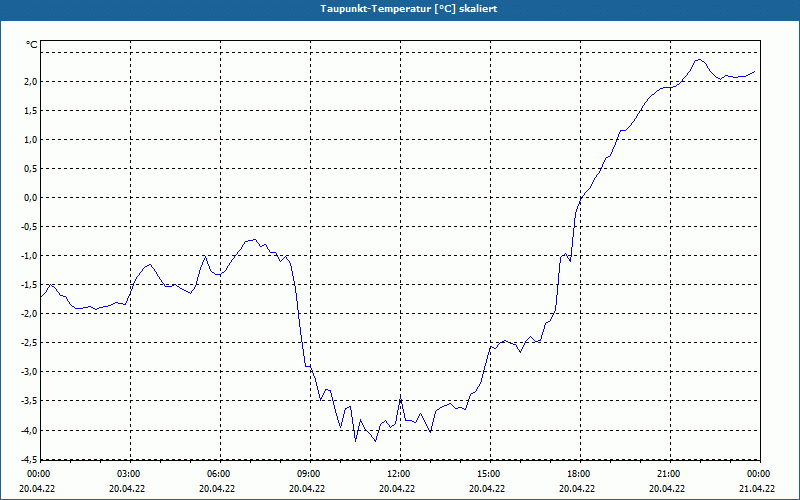This screenshot has height=500, width=800.
Task: Select the '0,0' y-axis value
Action: click(x=29, y=198)
